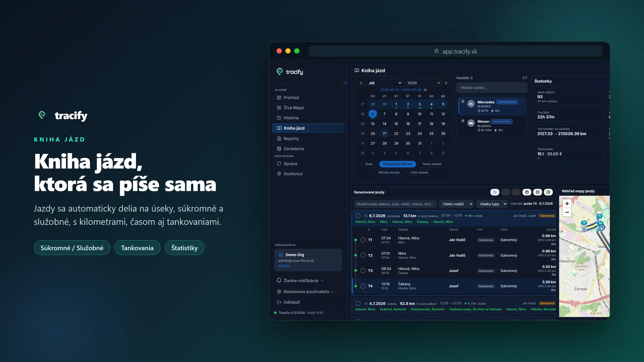Open the 2026 year dropdown
Image resolution: width=644 pixels, height=362 pixels.
coord(423,83)
